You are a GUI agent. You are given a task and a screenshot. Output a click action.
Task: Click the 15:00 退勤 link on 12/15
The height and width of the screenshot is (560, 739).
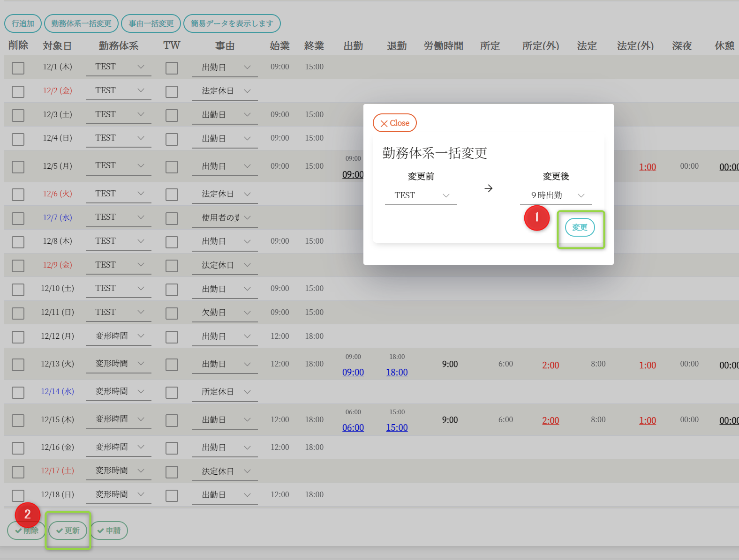point(397,427)
